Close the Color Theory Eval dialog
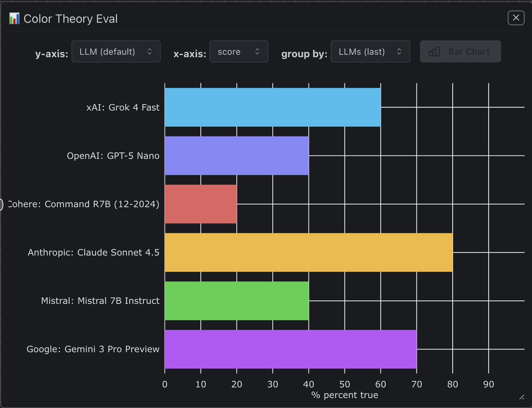Viewport: 532px width, 408px height. pos(516,18)
